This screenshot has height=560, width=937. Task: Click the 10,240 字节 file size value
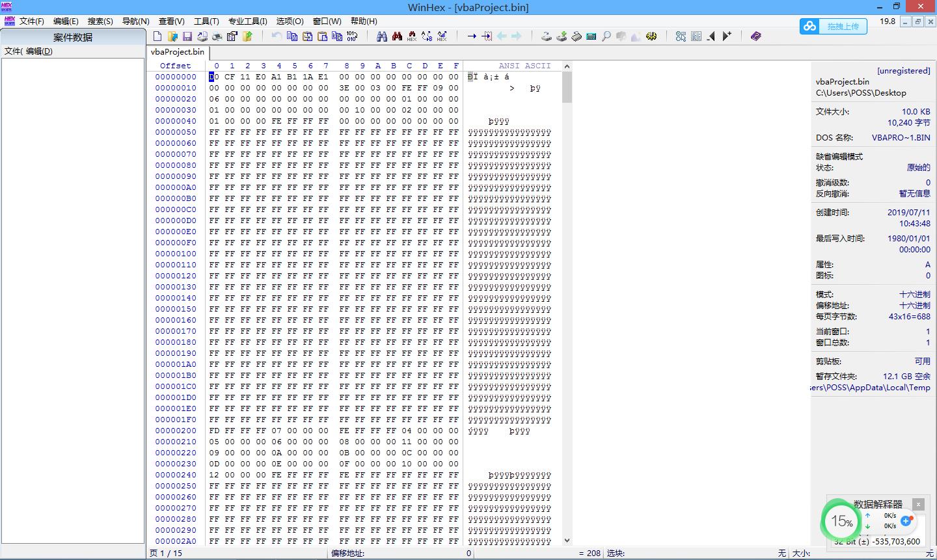909,123
